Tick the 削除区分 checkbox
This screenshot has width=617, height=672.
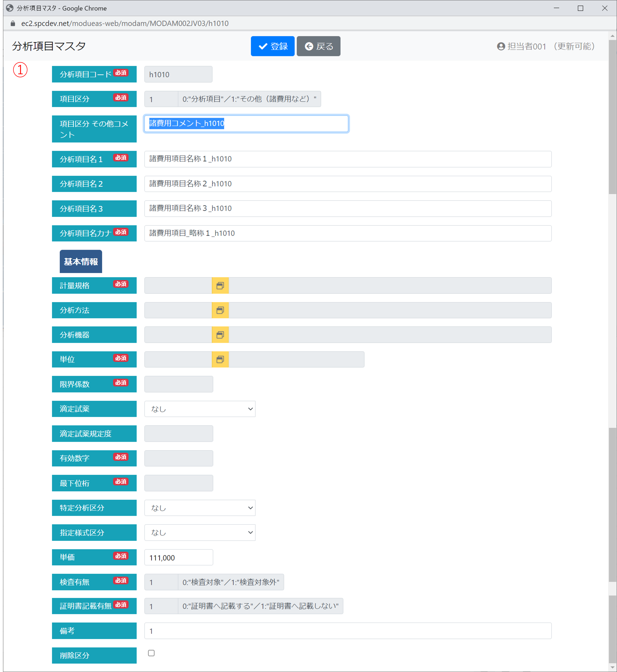click(151, 653)
